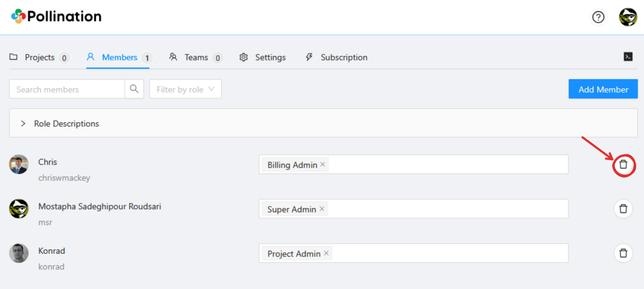Open the terminal console icon

(628, 57)
